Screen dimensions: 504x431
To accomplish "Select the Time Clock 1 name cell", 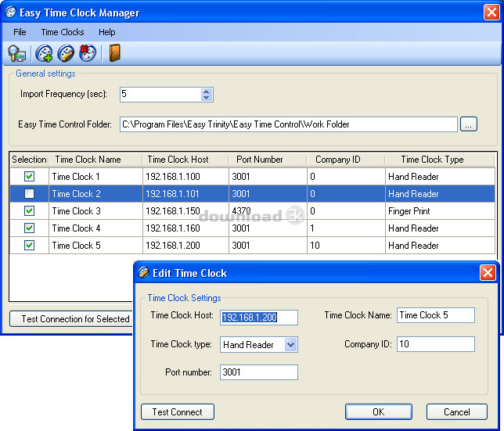I will pos(95,176).
